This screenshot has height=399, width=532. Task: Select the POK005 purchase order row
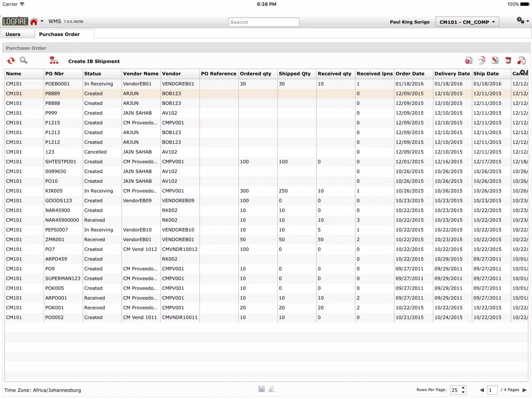pyautogui.click(x=266, y=288)
